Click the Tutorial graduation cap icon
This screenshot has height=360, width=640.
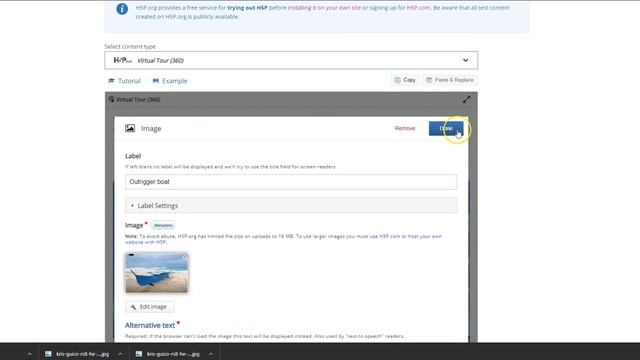(x=111, y=81)
